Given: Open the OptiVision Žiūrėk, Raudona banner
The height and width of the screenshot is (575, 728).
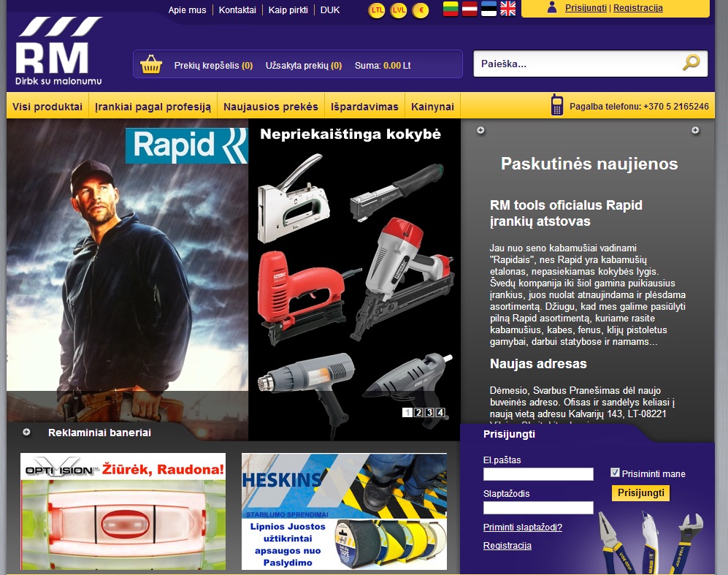Looking at the screenshot, I should pyautogui.click(x=123, y=511).
